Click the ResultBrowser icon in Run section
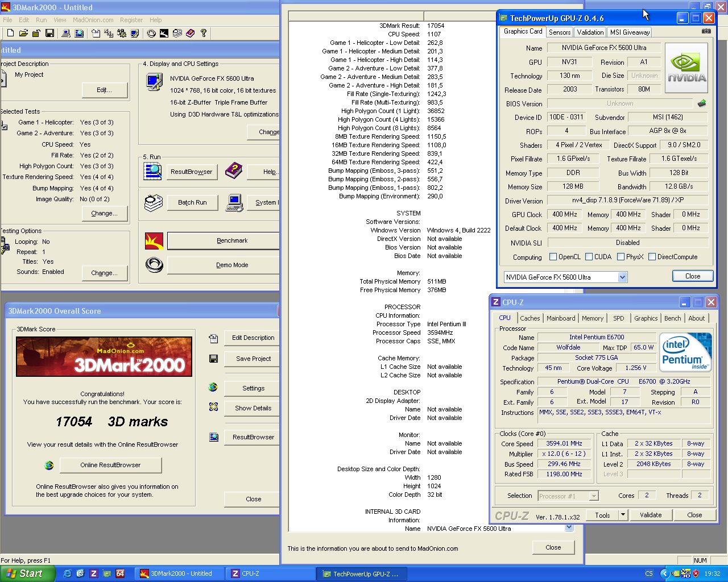The height and width of the screenshot is (582, 728). pyautogui.click(x=152, y=171)
